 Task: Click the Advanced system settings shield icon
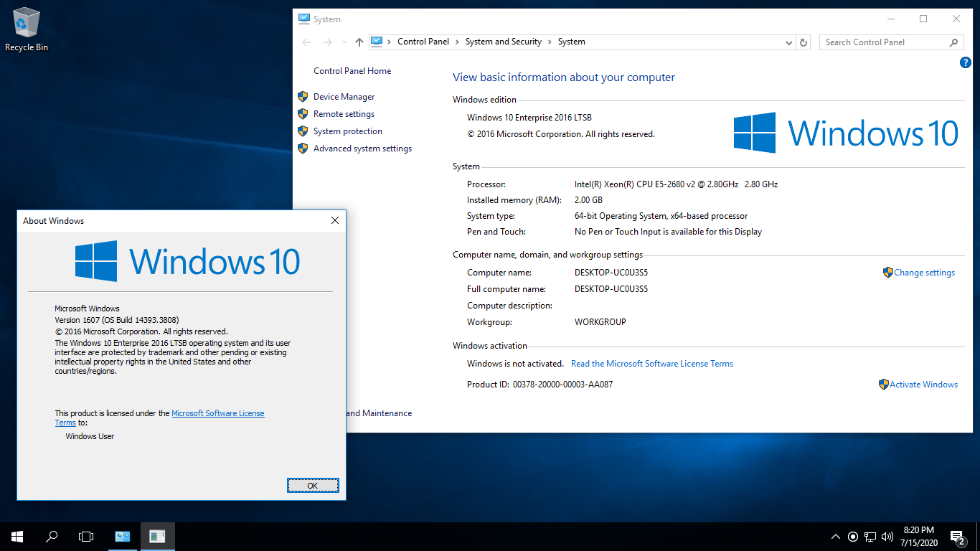tap(303, 149)
